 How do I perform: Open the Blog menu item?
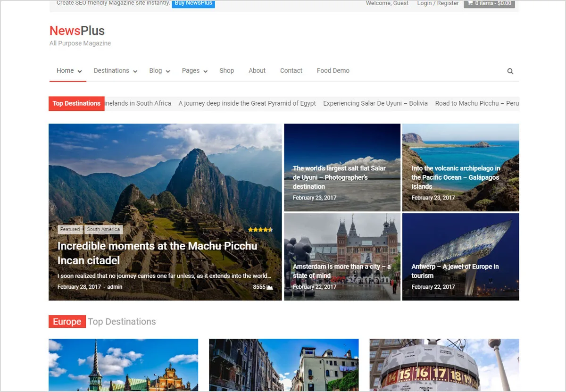[x=156, y=71]
